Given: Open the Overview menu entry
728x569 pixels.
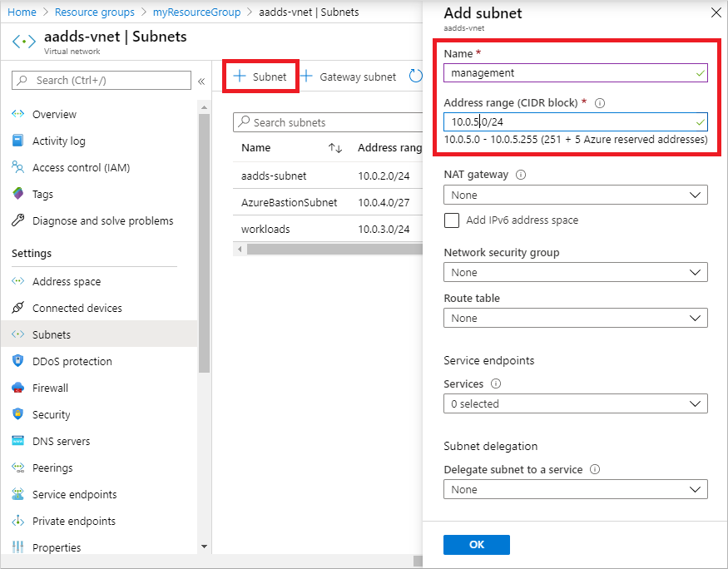Looking at the screenshot, I should tap(62, 114).
